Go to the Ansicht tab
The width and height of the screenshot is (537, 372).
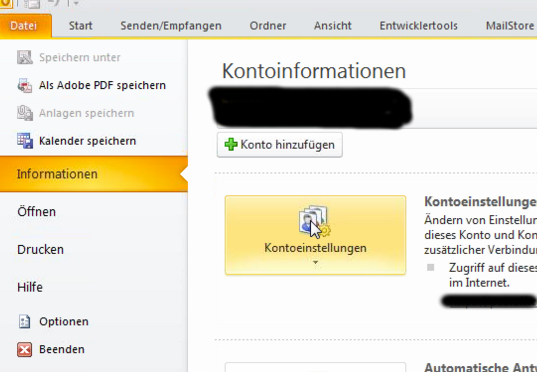333,26
